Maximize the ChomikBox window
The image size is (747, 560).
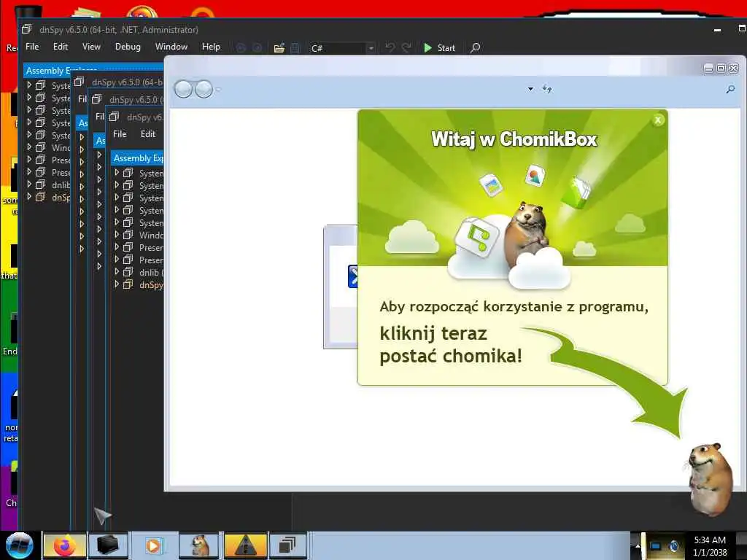point(721,69)
